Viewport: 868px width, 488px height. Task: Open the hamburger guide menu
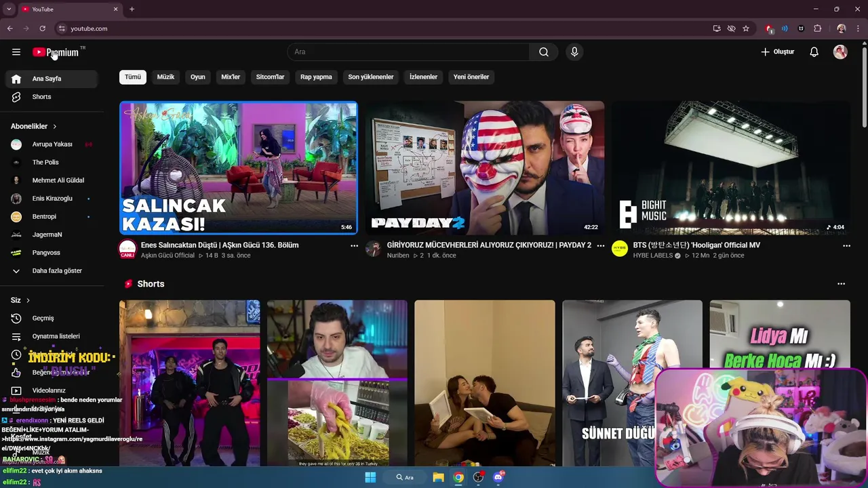click(x=16, y=52)
